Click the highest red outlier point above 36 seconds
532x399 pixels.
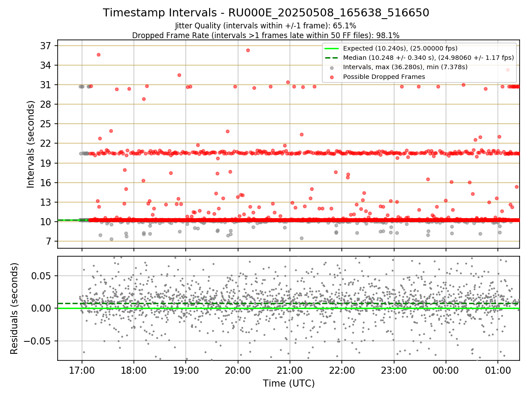[248, 50]
